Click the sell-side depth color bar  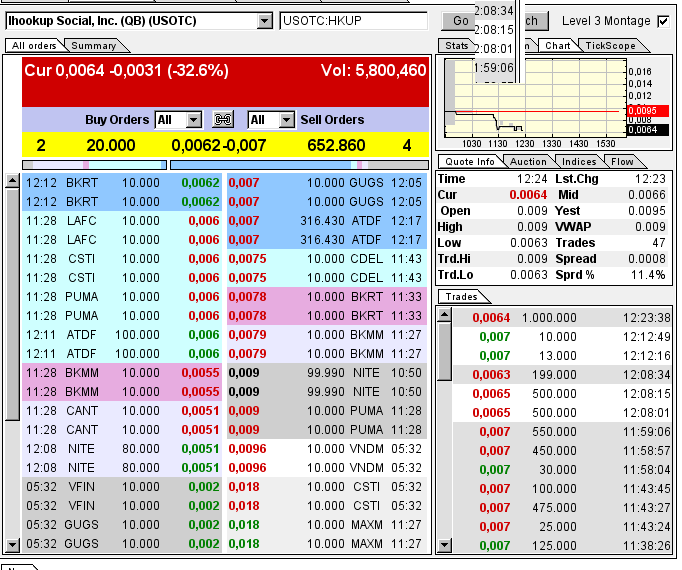click(299, 165)
